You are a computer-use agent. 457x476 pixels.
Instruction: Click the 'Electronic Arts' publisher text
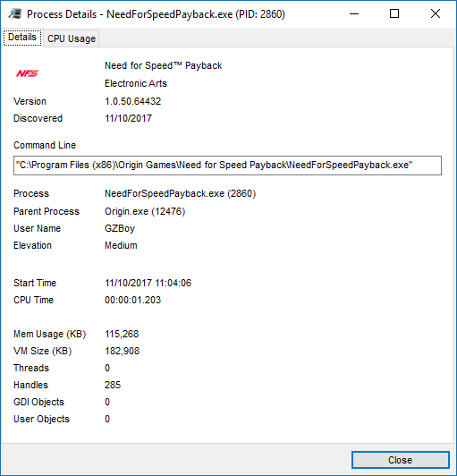136,83
